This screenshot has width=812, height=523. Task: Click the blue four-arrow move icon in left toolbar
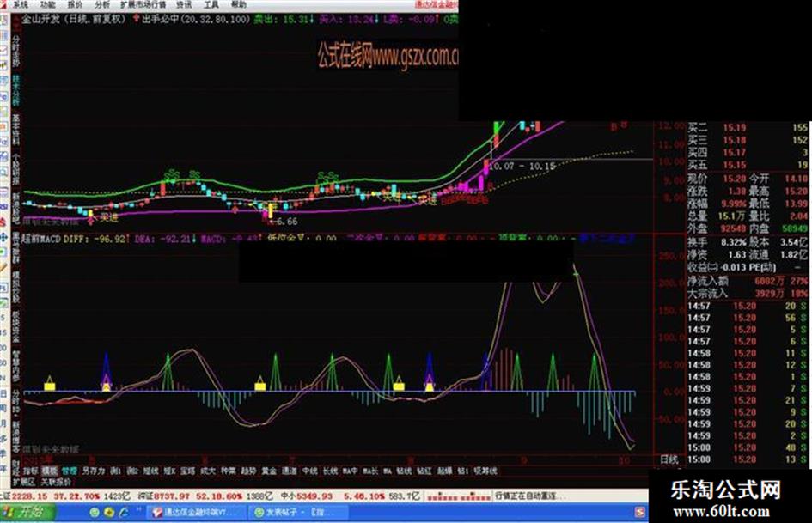click(x=4, y=238)
